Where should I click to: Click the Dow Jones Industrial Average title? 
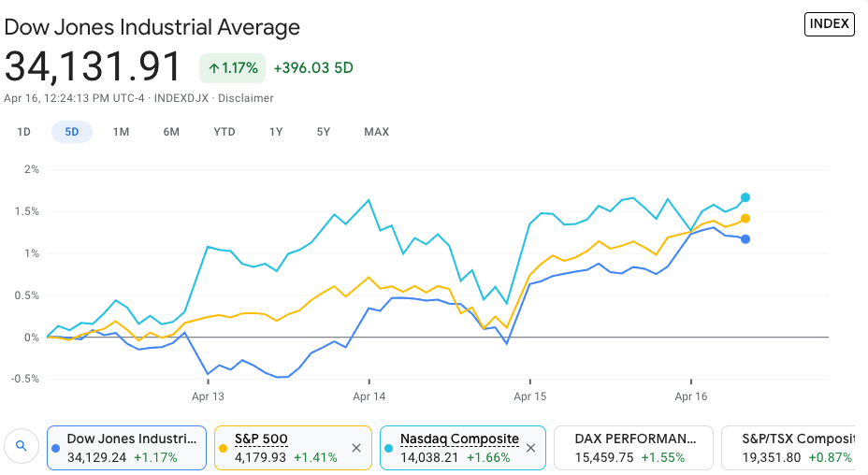click(x=152, y=27)
